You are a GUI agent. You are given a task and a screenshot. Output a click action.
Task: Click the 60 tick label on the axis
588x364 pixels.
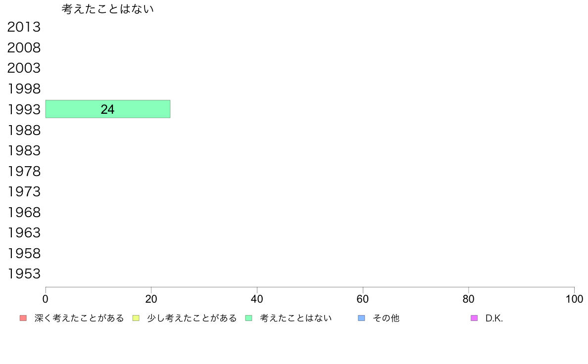click(x=363, y=299)
